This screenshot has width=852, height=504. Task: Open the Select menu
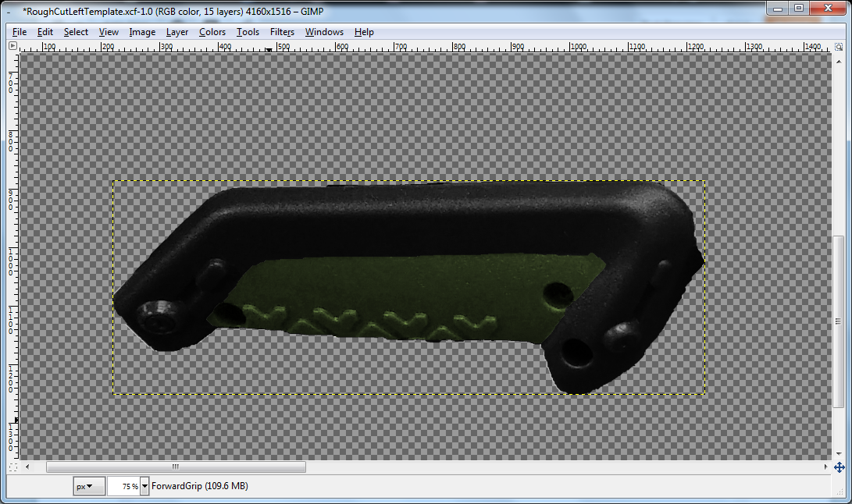click(x=75, y=32)
